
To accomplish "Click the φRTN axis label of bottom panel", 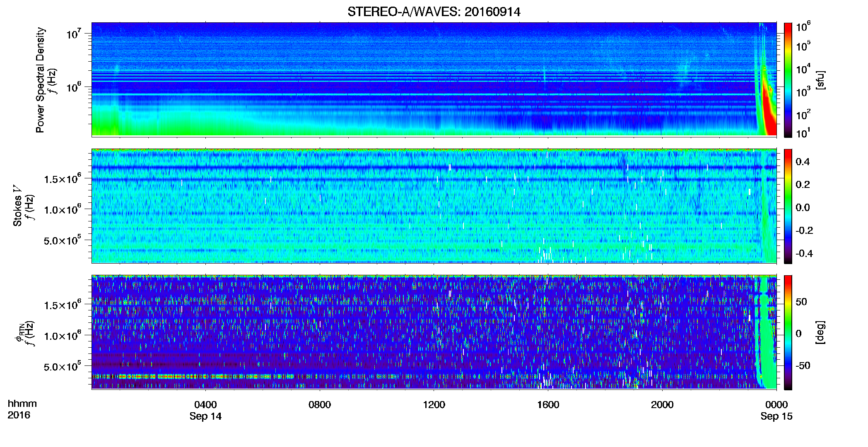I will pos(19,333).
